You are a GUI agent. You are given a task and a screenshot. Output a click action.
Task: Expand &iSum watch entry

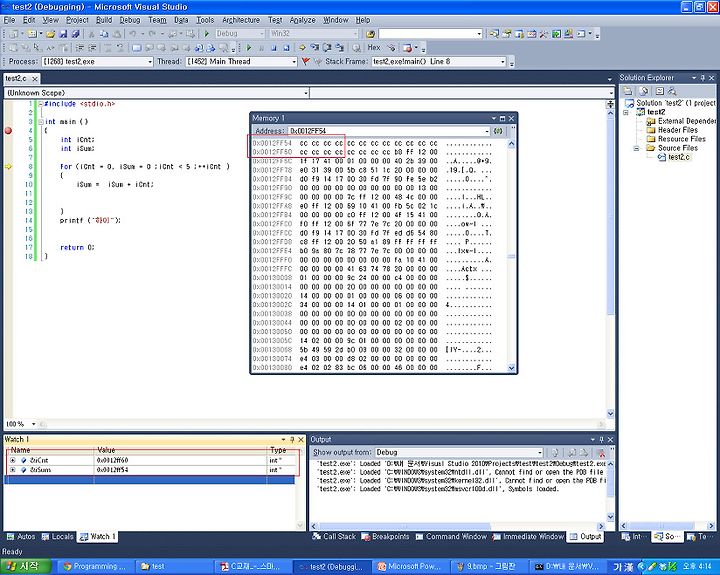(12, 470)
